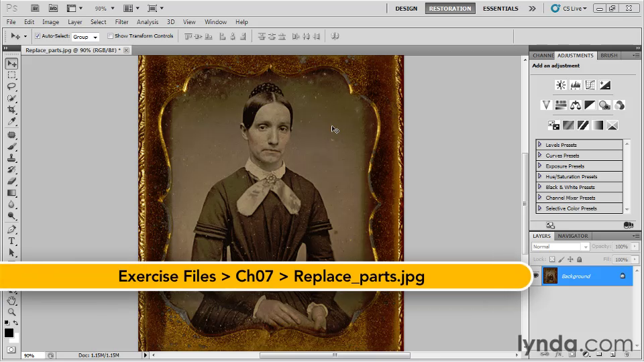Expand Hue/Saturation Presets
Viewport: 644px width, 362px height.
(x=539, y=176)
